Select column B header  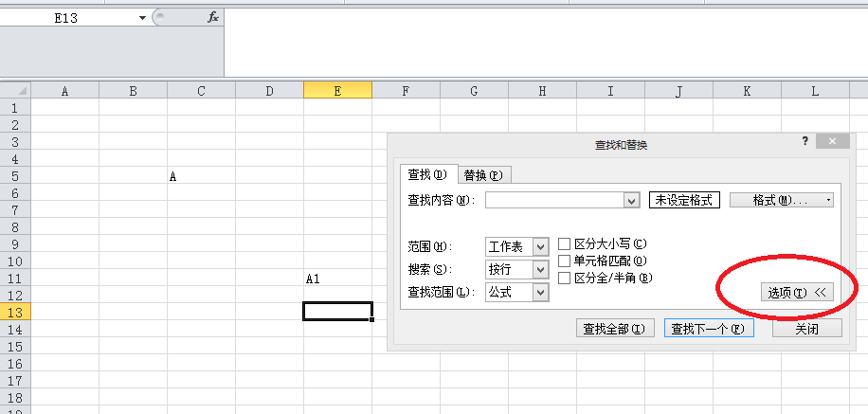133,91
